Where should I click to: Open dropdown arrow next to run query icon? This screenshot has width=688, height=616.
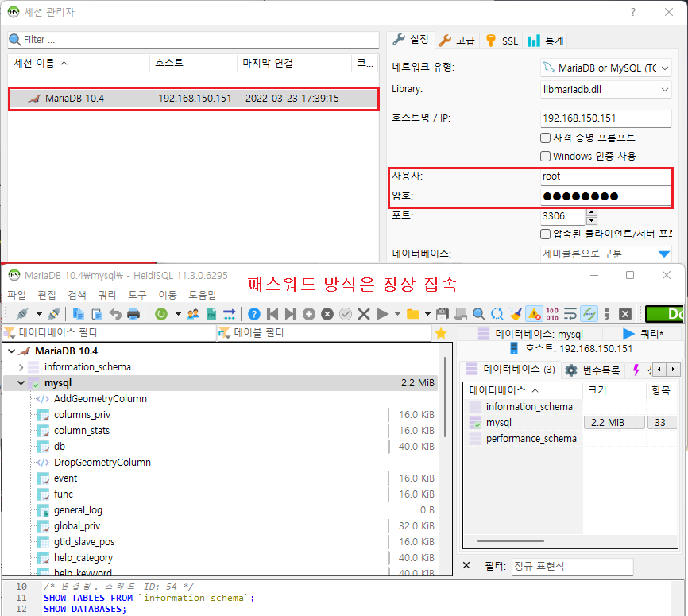coord(397,314)
